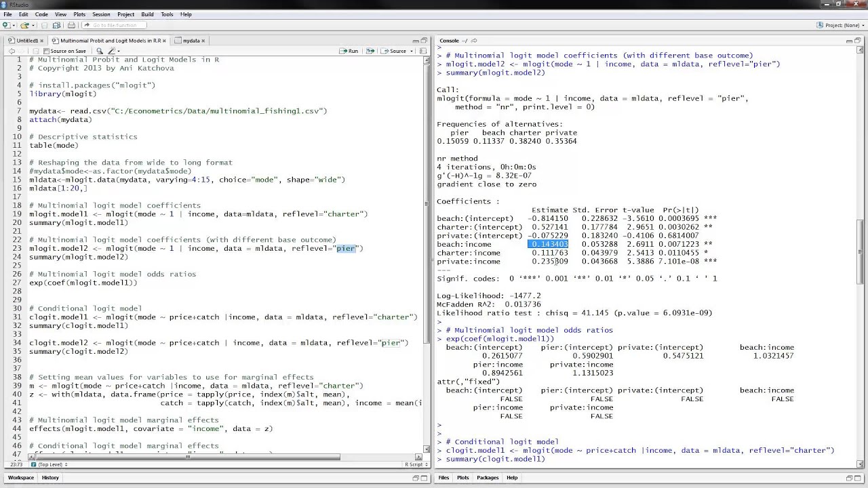The image size is (868, 488).
Task: Click the highlighted "pier" text on line 23
Action: 345,248
